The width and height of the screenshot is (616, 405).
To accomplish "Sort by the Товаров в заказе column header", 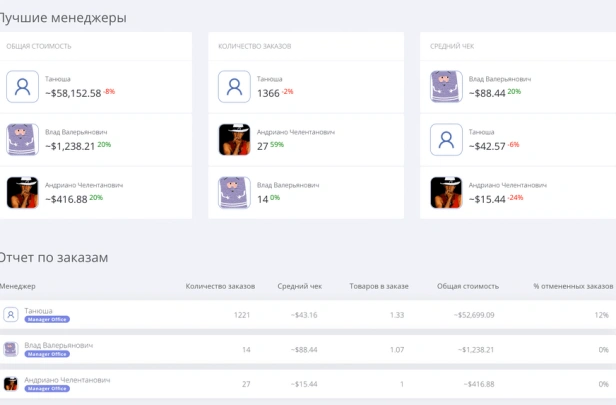I will [x=376, y=286].
